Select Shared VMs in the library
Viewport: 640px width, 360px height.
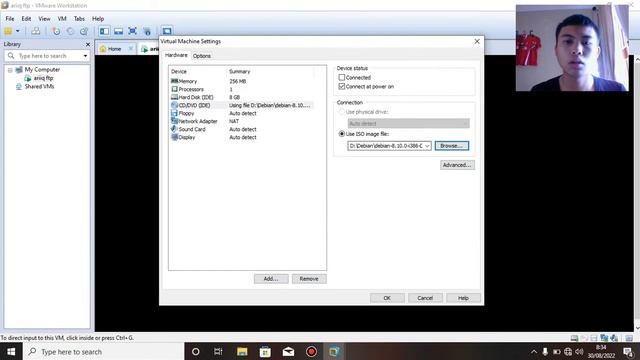tap(39, 87)
